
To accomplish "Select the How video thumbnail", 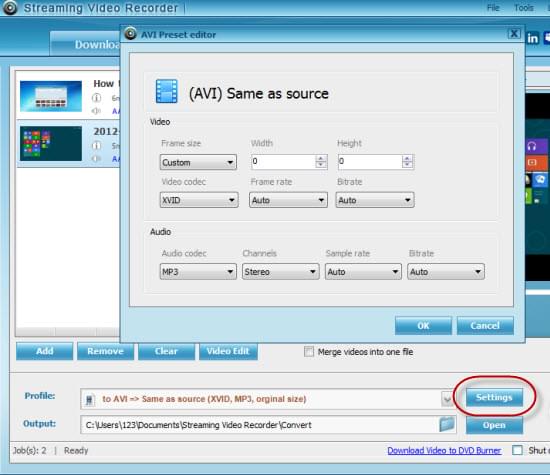I will (x=51, y=96).
